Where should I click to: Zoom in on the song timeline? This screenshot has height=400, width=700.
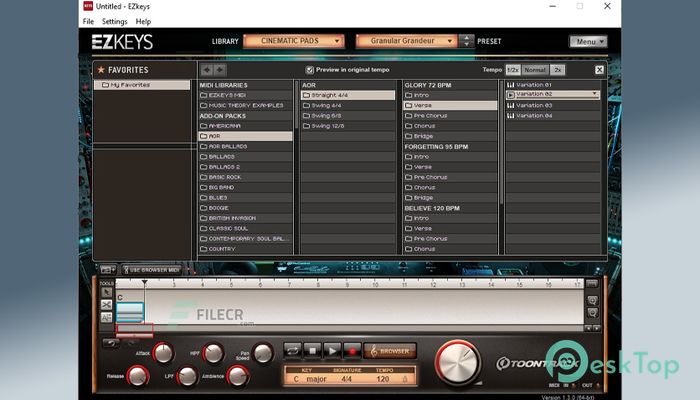tap(592, 300)
